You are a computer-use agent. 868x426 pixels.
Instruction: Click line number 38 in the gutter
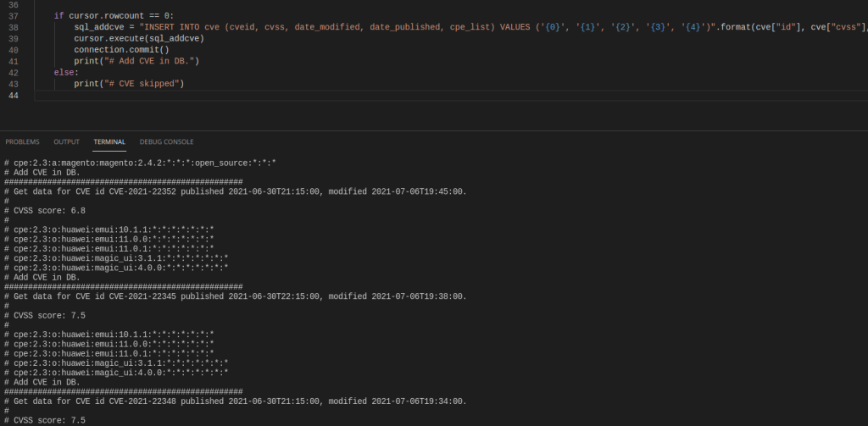(13, 27)
